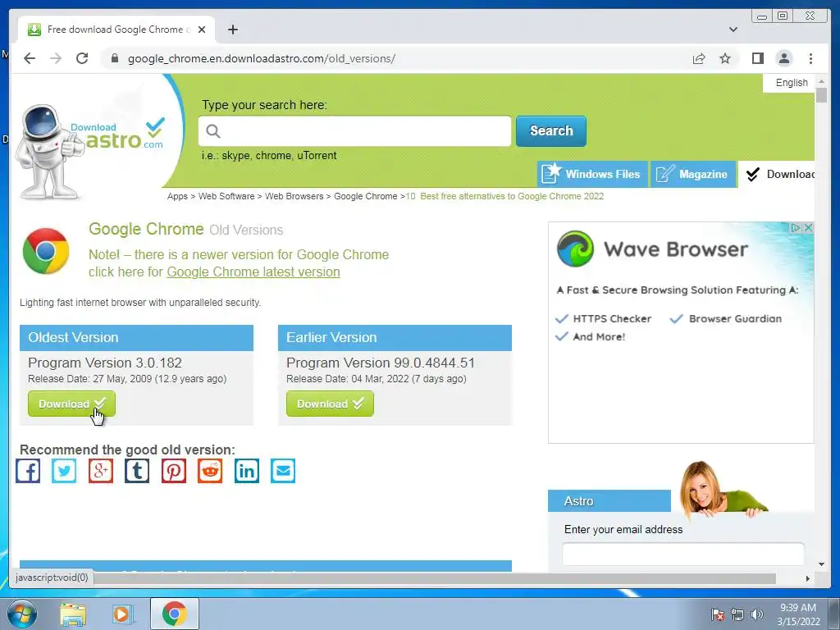Follow the Apps breadcrumb link
This screenshot has width=840, height=630.
pos(177,196)
